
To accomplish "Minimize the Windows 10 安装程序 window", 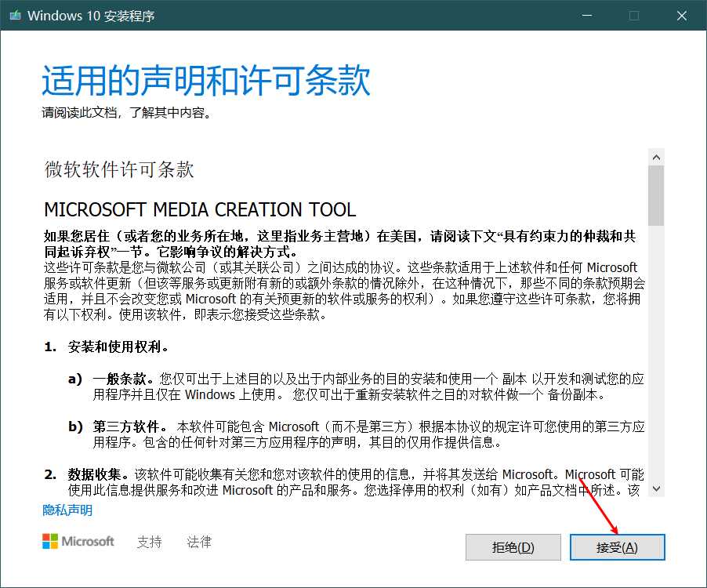I will point(587,16).
